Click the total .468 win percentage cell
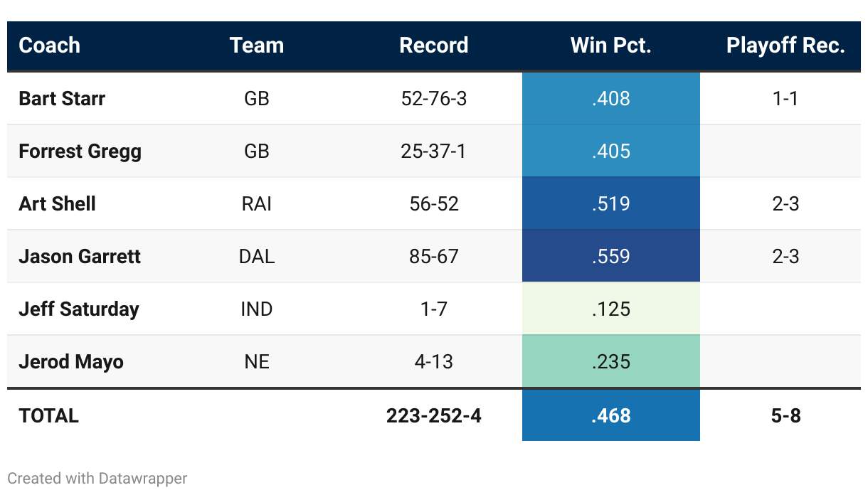Viewport: 868px width, 495px height. click(610, 415)
